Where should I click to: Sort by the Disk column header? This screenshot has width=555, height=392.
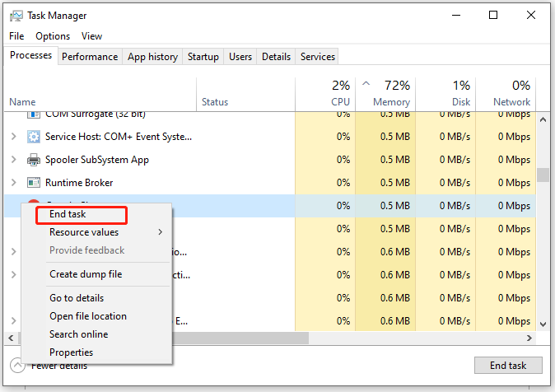click(445, 95)
